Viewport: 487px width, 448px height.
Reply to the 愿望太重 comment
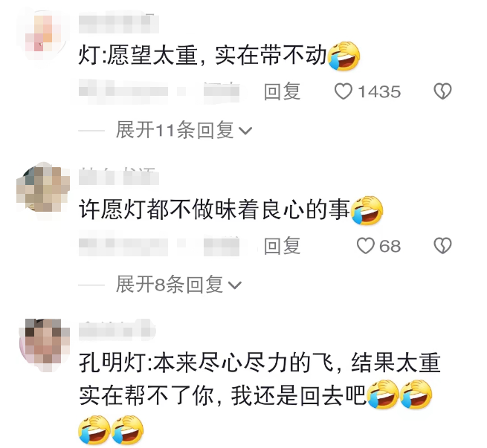pos(282,92)
